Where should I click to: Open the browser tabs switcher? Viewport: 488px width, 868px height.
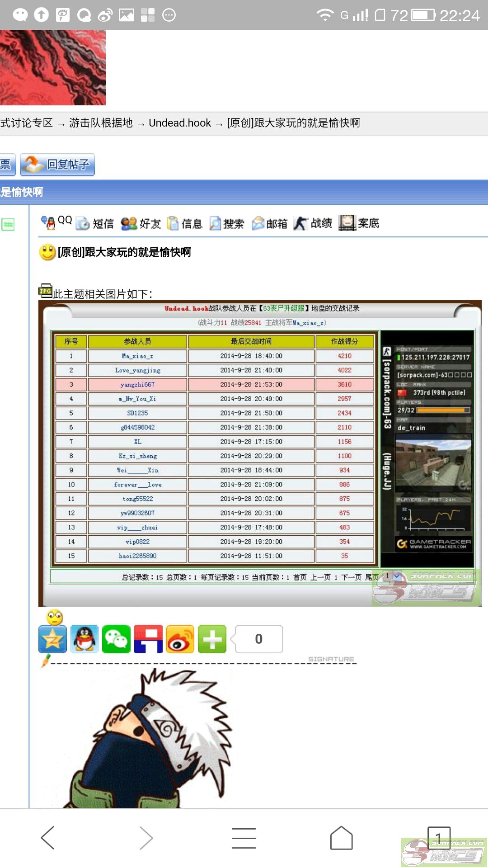point(439,838)
